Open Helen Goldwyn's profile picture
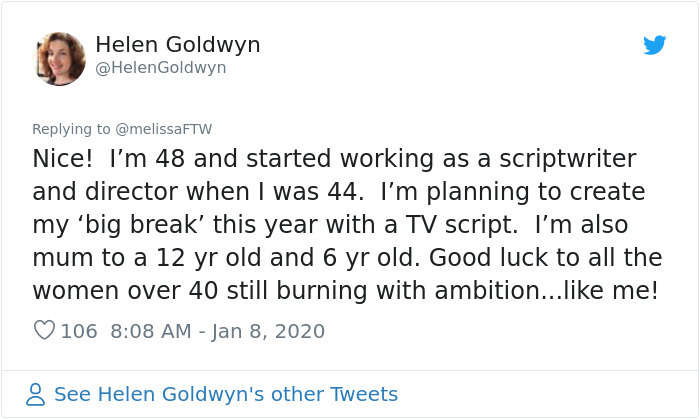 [x=59, y=58]
